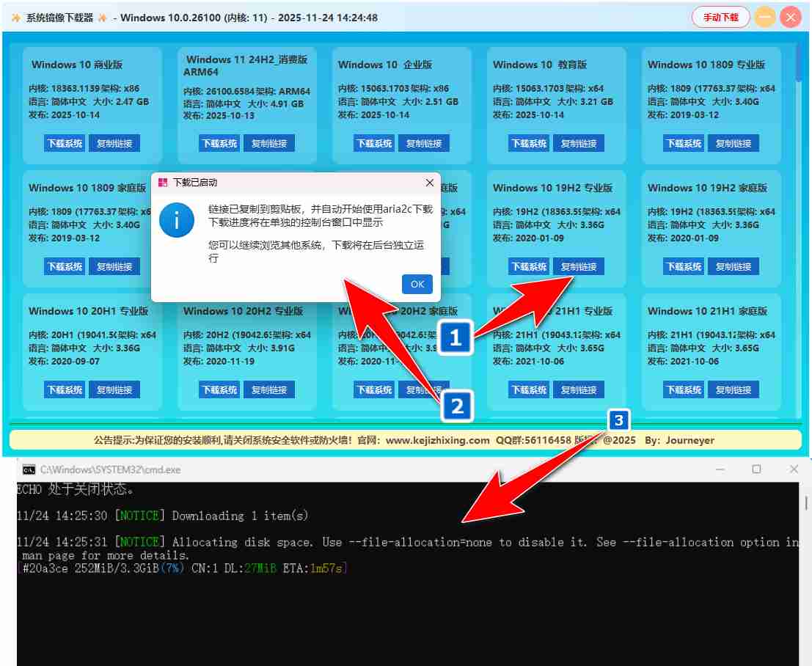Copy link for Windows 10 19H2 家庭版
The image size is (812, 666).
pos(734,267)
